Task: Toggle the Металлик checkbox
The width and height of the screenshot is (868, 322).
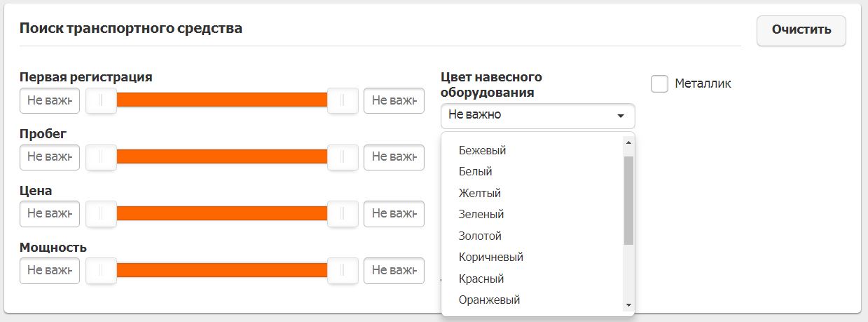Action: (x=659, y=83)
